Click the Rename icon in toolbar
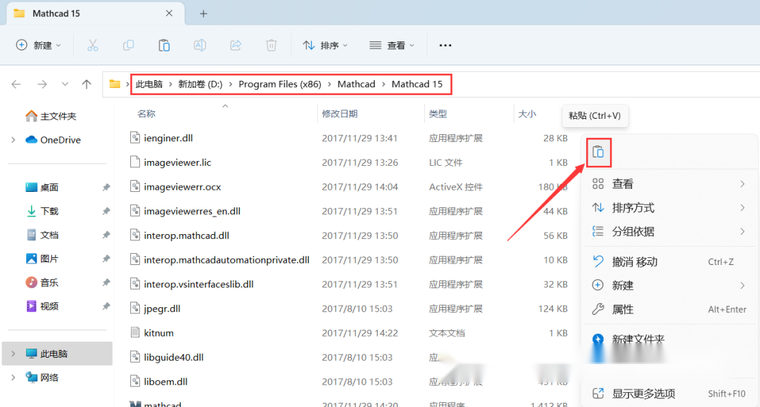The height and width of the screenshot is (407, 760). point(200,45)
